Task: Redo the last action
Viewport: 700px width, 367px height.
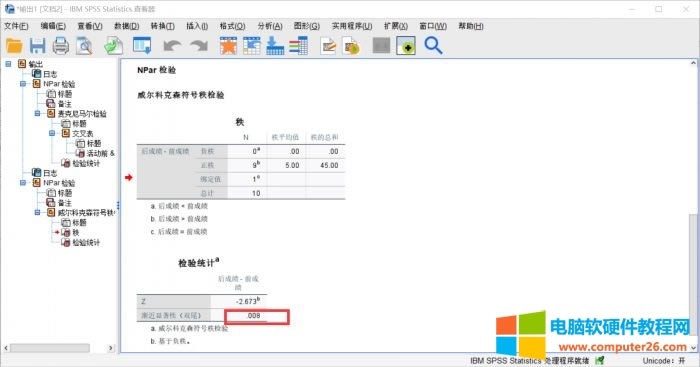Action: (199, 46)
